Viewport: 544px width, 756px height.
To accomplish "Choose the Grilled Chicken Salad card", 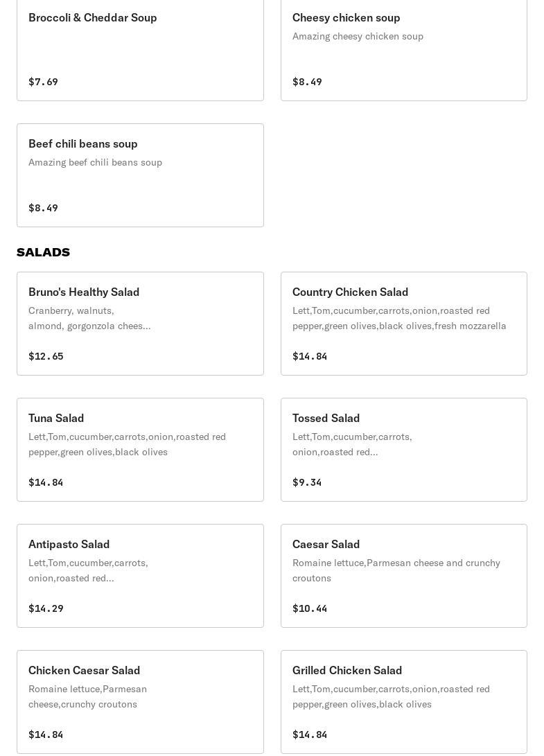I will (x=403, y=702).
